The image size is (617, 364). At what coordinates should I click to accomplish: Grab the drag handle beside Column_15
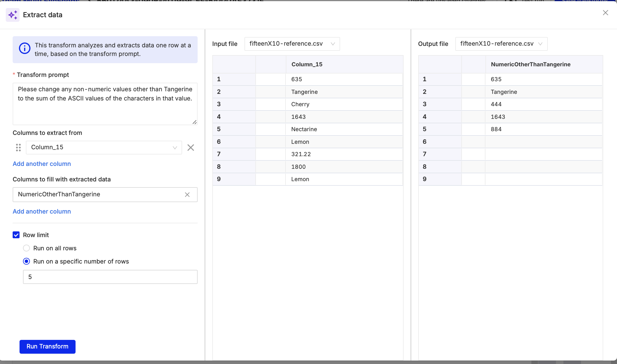18,148
